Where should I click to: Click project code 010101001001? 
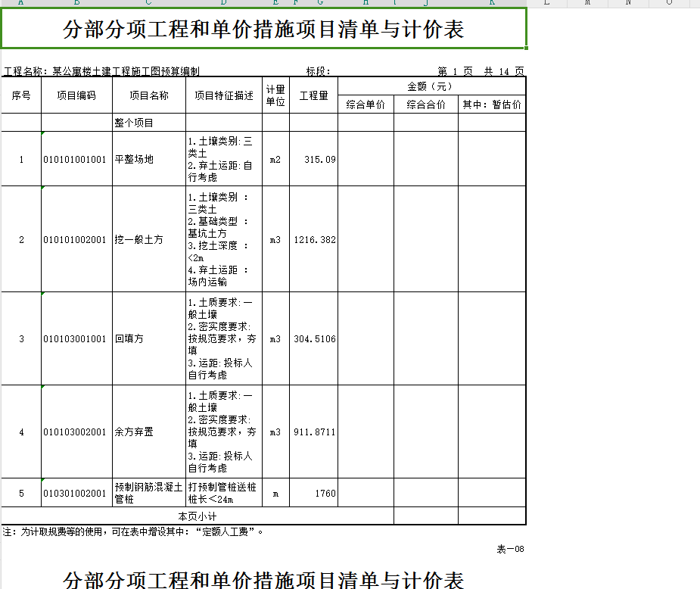76,159
